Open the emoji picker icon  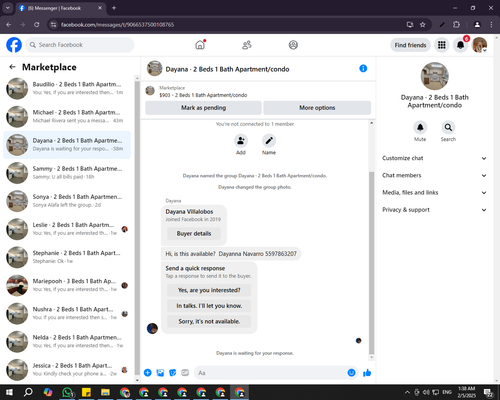coord(351,373)
